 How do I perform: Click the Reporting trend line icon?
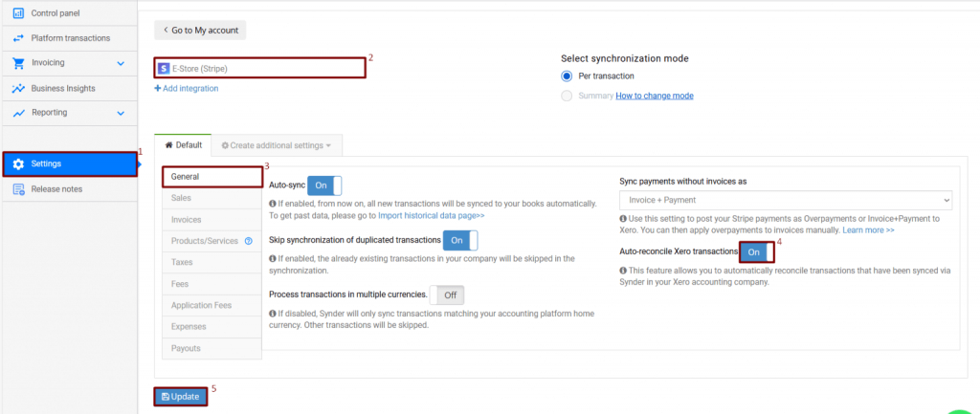[x=19, y=113]
